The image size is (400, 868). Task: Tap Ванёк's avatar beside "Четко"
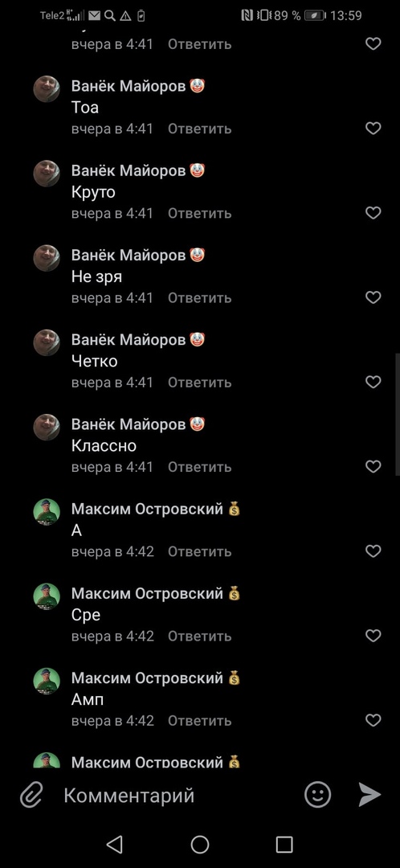pyautogui.click(x=47, y=342)
